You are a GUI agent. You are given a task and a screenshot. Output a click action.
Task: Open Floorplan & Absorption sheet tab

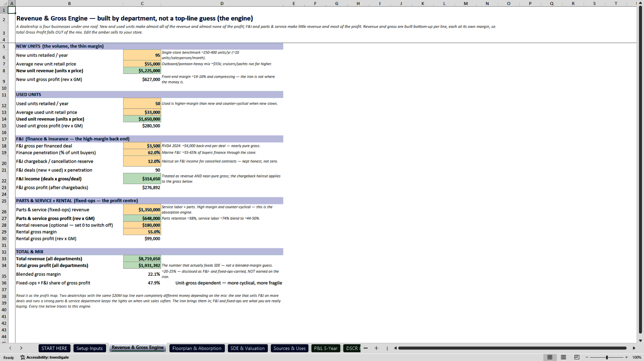pyautogui.click(x=197, y=348)
